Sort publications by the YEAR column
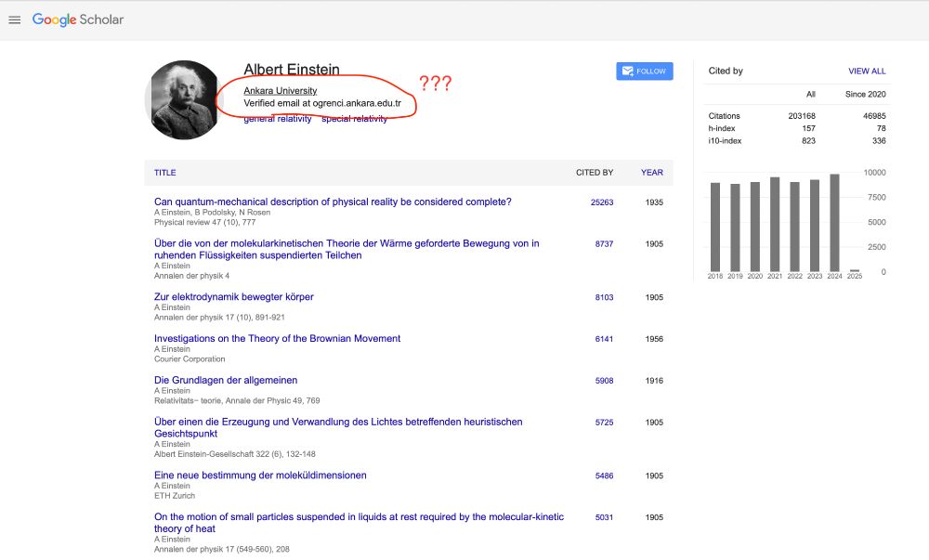 pos(651,173)
